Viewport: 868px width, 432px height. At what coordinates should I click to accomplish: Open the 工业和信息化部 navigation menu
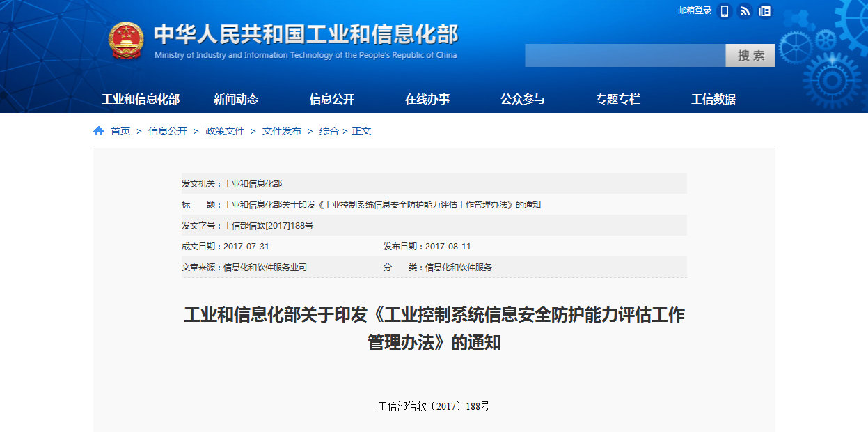pos(141,99)
